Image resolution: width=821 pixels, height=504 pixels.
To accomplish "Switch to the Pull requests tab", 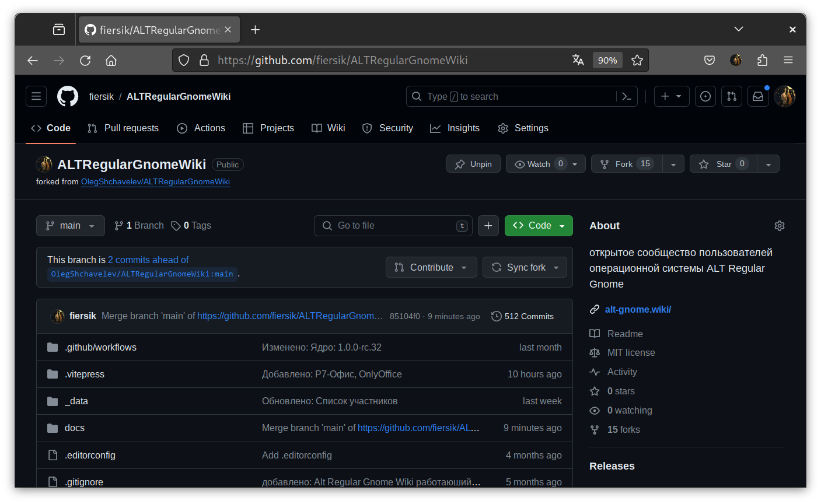I will [x=123, y=128].
